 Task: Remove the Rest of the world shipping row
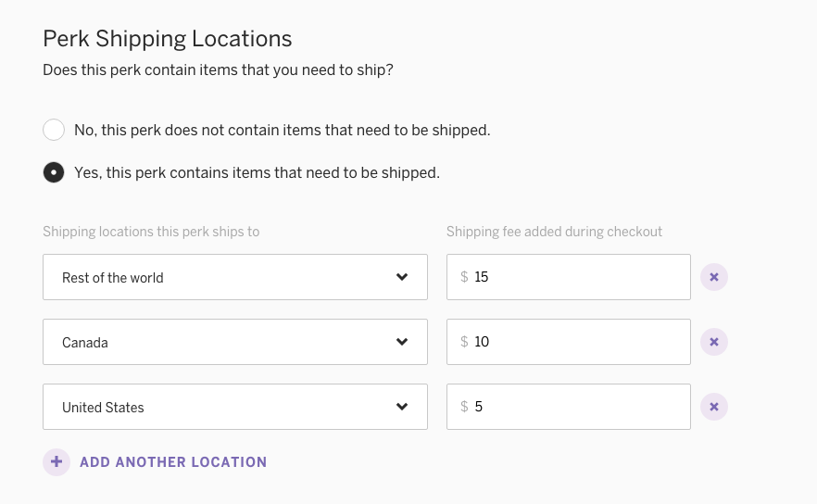tap(714, 277)
